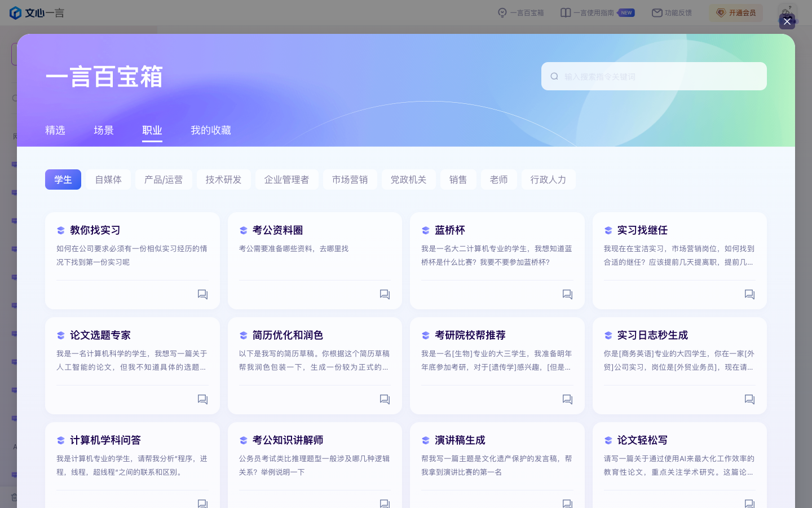Screen dimensions: 812x508
Task: Click the chat icon on 考公知识讲解师 card
Action: (x=385, y=503)
